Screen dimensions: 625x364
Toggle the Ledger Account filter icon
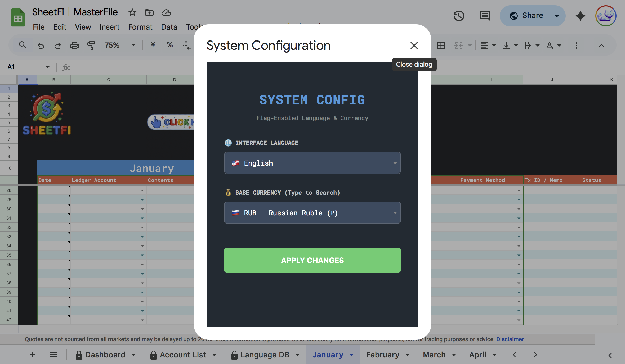pyautogui.click(x=142, y=180)
